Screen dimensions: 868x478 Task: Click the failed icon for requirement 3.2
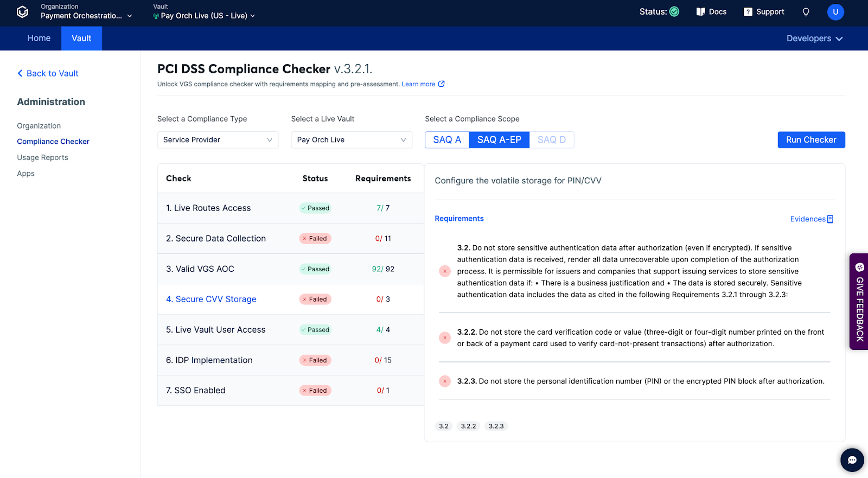tap(445, 271)
